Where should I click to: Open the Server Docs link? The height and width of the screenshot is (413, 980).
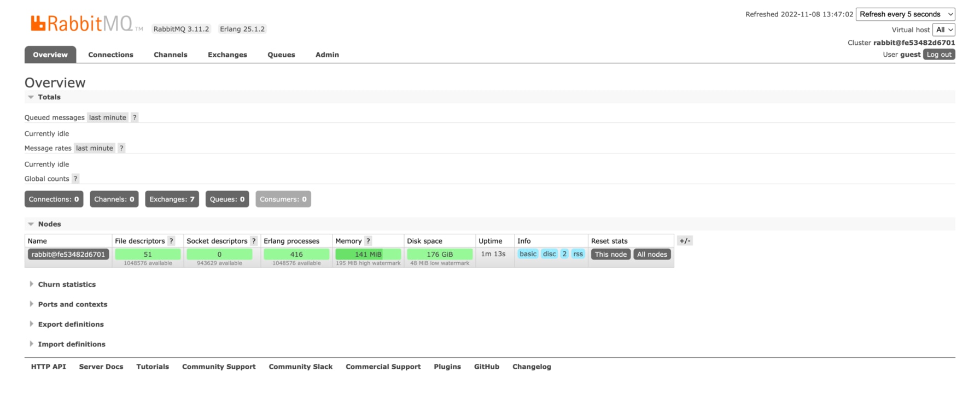click(x=101, y=367)
